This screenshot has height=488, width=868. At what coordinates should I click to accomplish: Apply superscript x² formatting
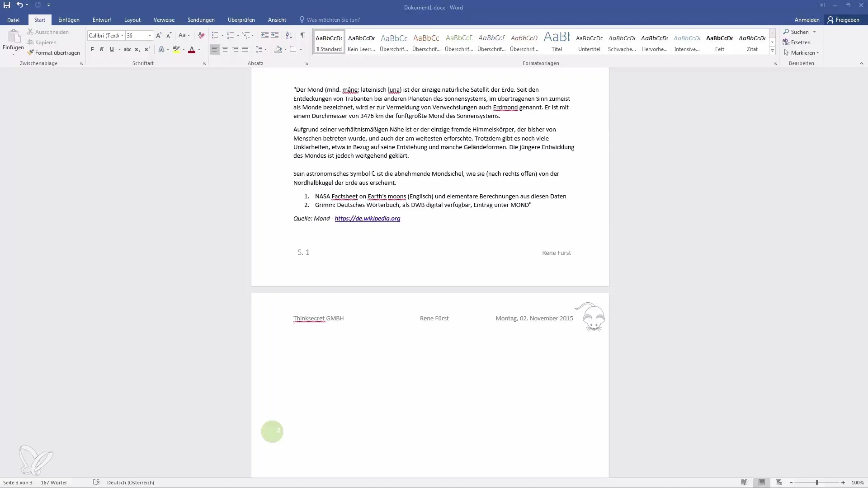[147, 49]
